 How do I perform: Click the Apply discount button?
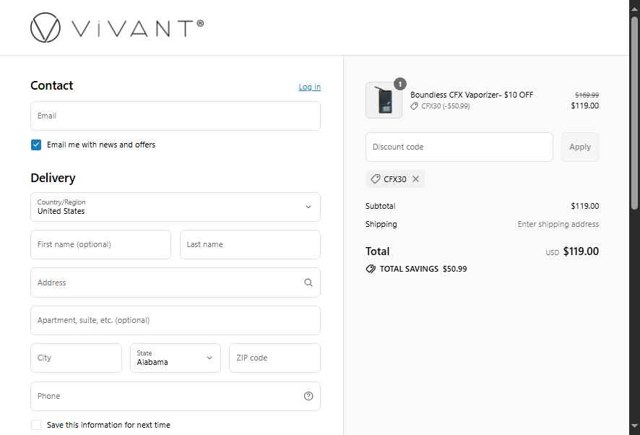point(580,147)
